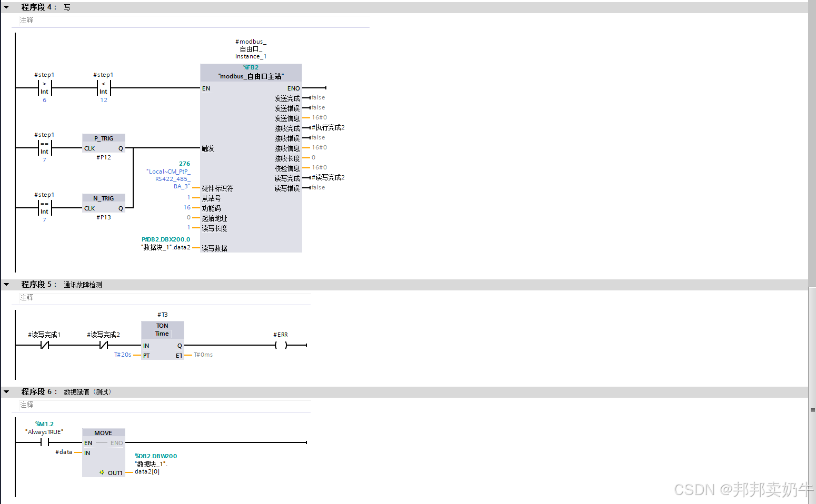This screenshot has height=504, width=816.
Task: Click the 读写长度 input value 1
Action: (188, 227)
